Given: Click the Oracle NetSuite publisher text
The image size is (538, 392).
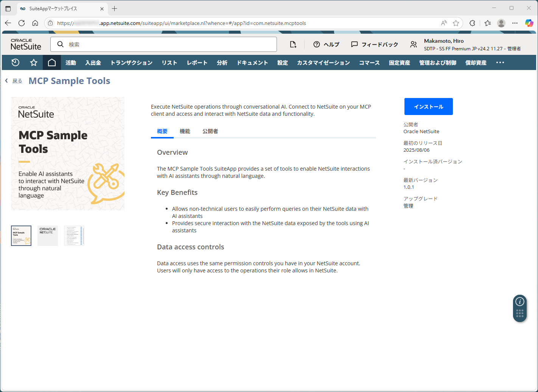Looking at the screenshot, I should (x=421, y=132).
